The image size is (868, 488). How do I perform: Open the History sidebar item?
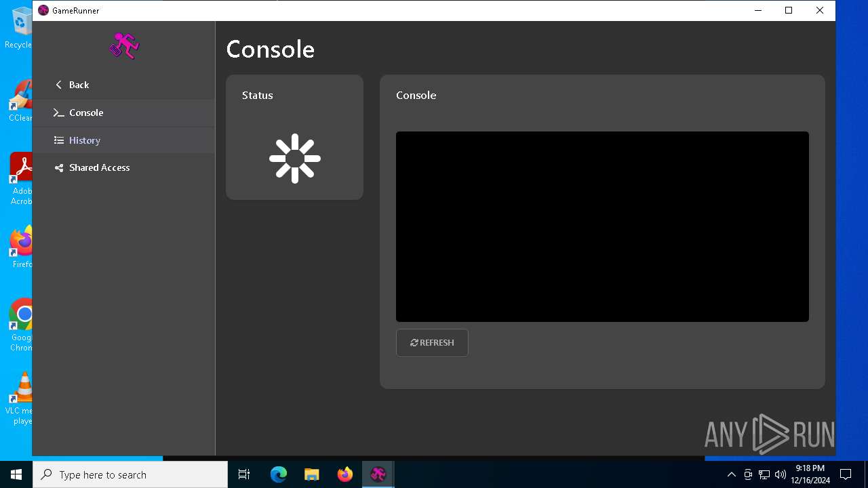point(124,140)
